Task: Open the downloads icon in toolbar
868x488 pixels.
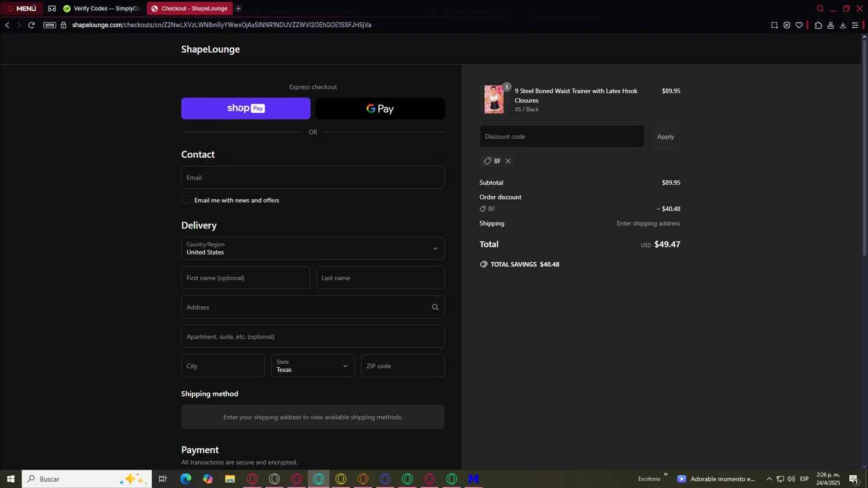Action: click(843, 25)
